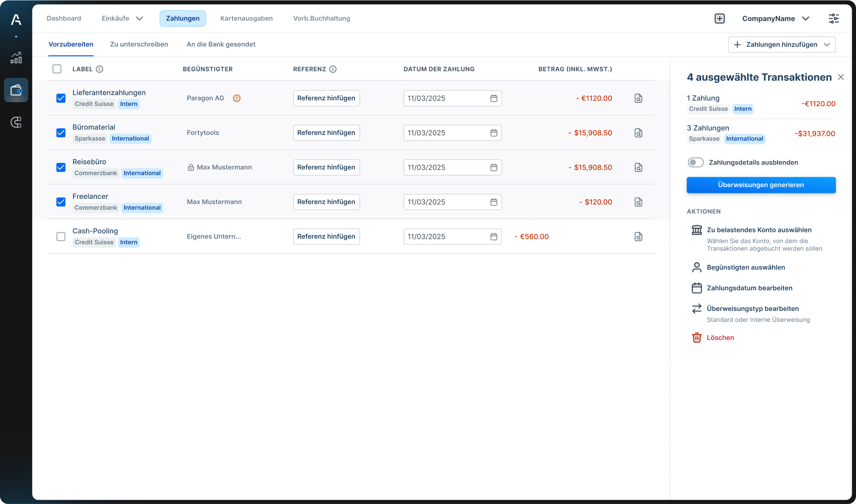
Task: Open the Kartenausgaben section
Action: point(246,18)
